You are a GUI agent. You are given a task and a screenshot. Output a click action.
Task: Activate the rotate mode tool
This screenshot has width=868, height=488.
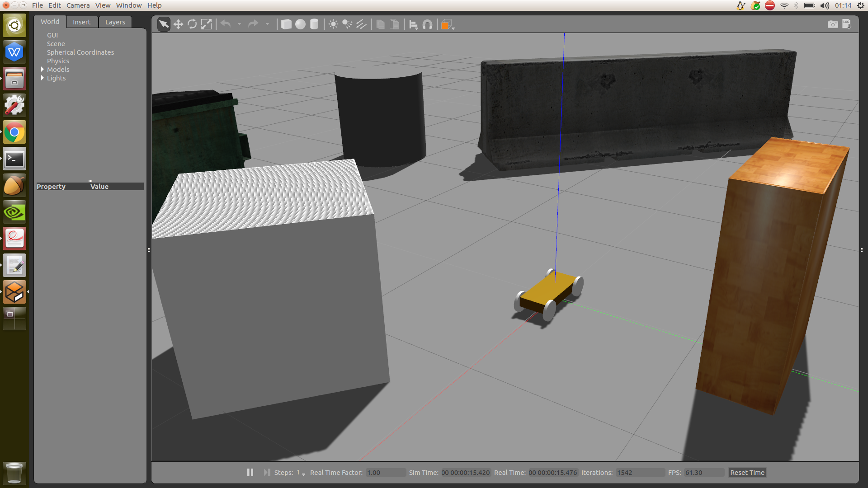(x=192, y=24)
